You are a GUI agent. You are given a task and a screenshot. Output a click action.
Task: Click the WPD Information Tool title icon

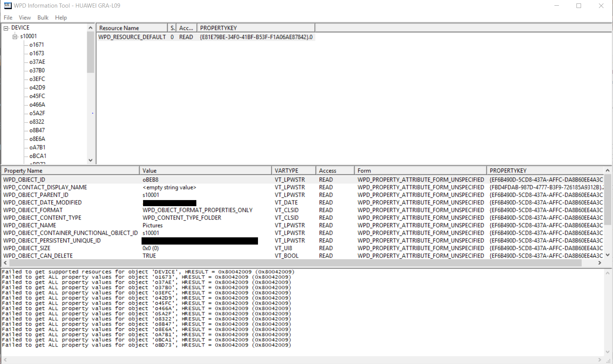pyautogui.click(x=7, y=5)
